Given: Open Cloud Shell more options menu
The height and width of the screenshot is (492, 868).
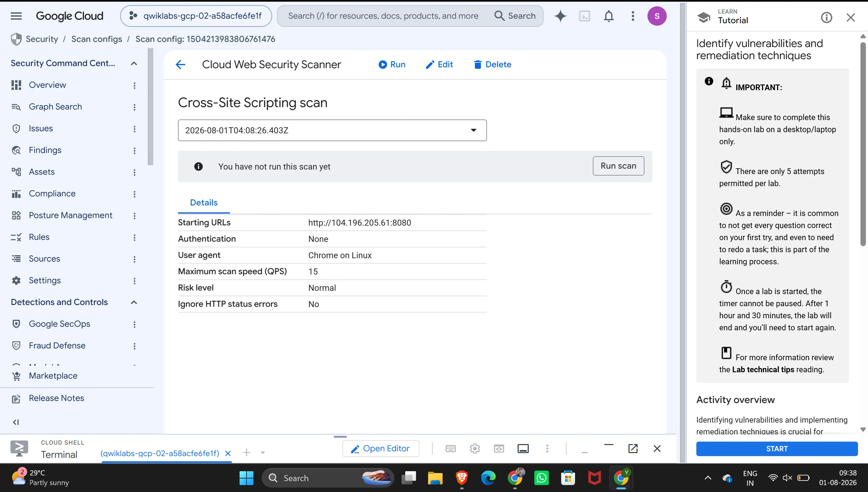Looking at the screenshot, I should (x=547, y=448).
